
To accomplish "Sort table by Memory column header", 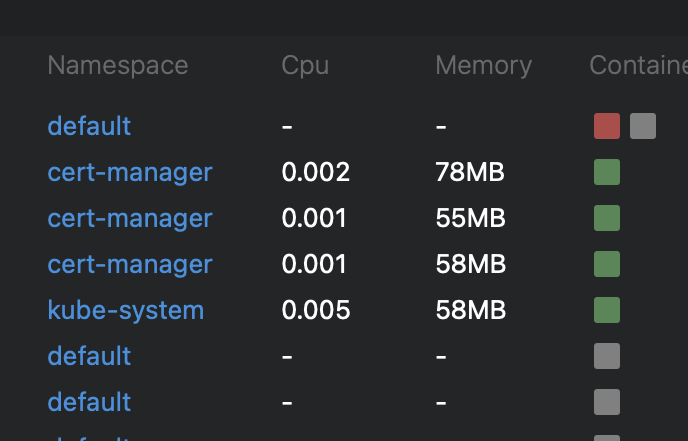I will [x=483, y=65].
